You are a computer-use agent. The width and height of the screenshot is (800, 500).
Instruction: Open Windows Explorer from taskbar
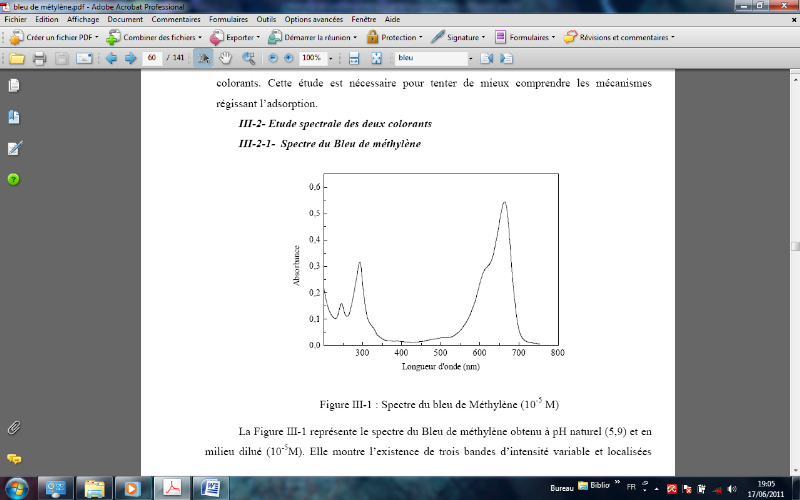[x=94, y=488]
